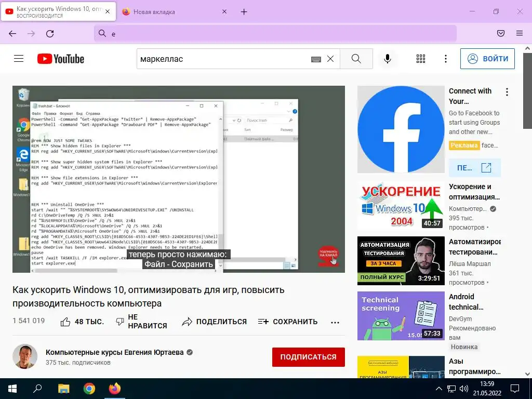Click the video title Как ускорить Windows 10

click(x=148, y=297)
